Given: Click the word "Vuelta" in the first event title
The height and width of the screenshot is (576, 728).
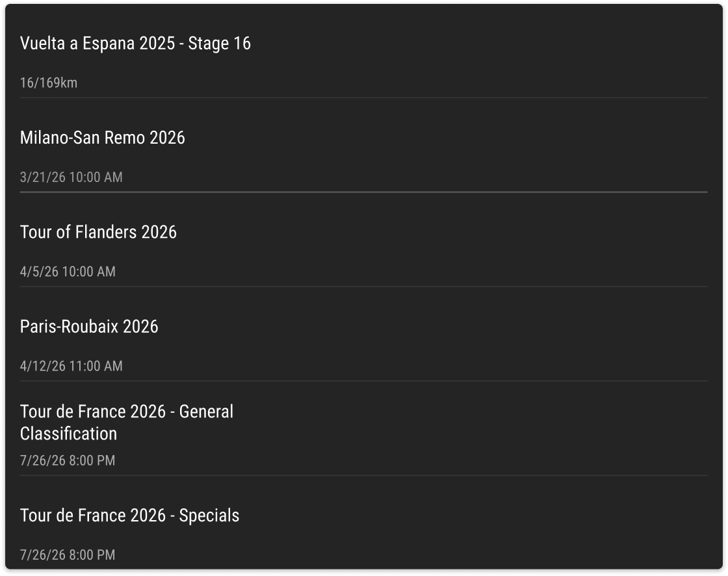Looking at the screenshot, I should [x=42, y=44].
